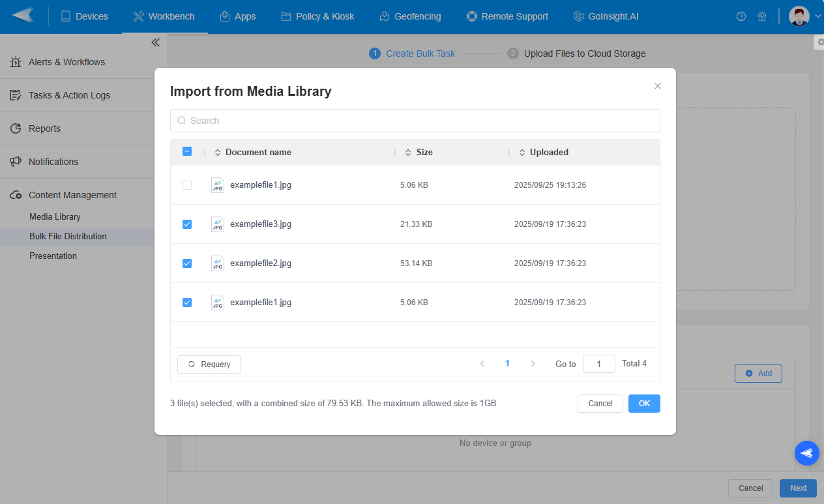Click the Go to page number field
Image resolution: width=824 pixels, height=504 pixels.
(x=599, y=364)
